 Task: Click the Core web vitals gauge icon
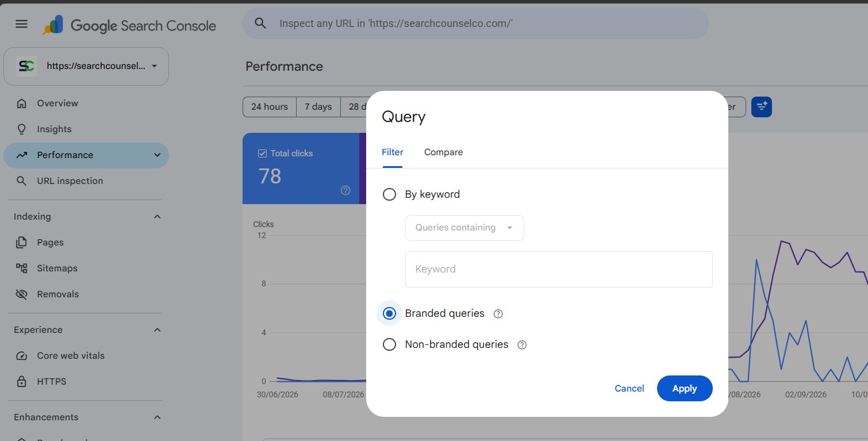coord(22,356)
